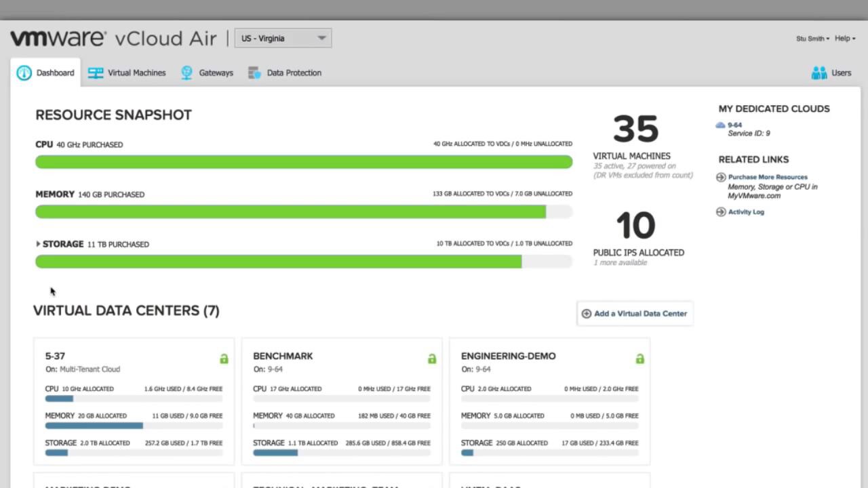Click '35 active, 27 powered on' text
This screenshot has width=868, height=488.
[634, 166]
